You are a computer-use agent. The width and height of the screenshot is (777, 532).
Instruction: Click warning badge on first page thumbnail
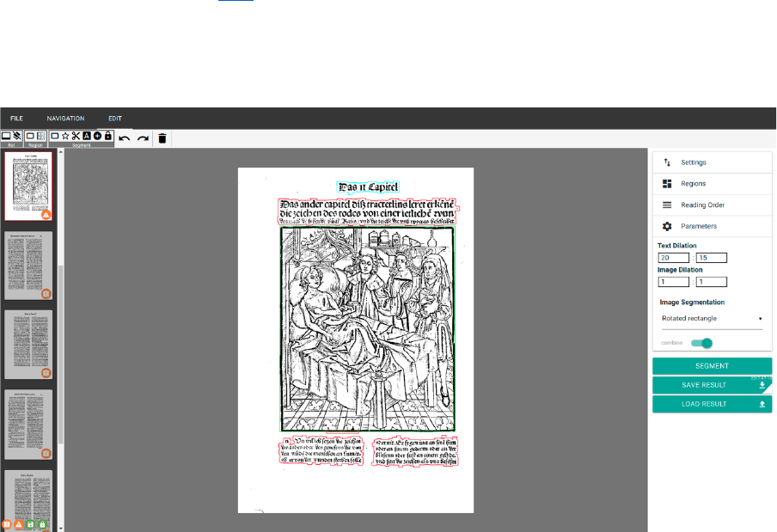tap(46, 215)
